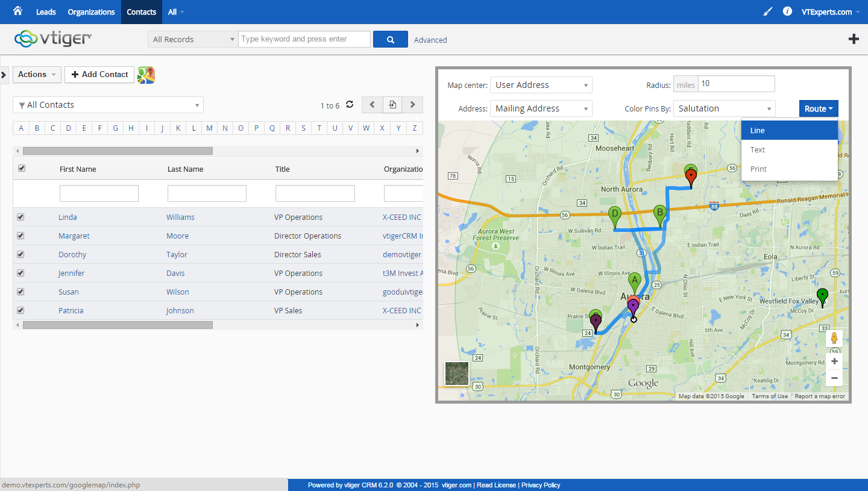Click the bottom horizontal table scrollbar

tap(118, 325)
